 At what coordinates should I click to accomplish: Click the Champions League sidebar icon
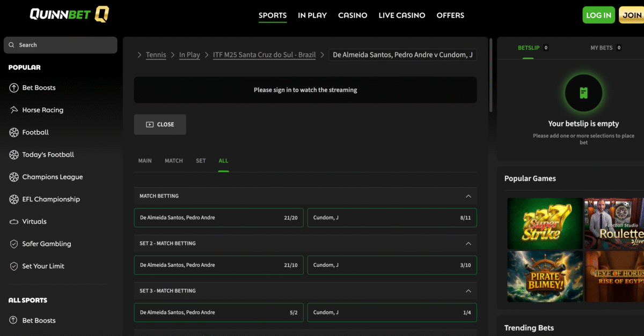tap(14, 177)
